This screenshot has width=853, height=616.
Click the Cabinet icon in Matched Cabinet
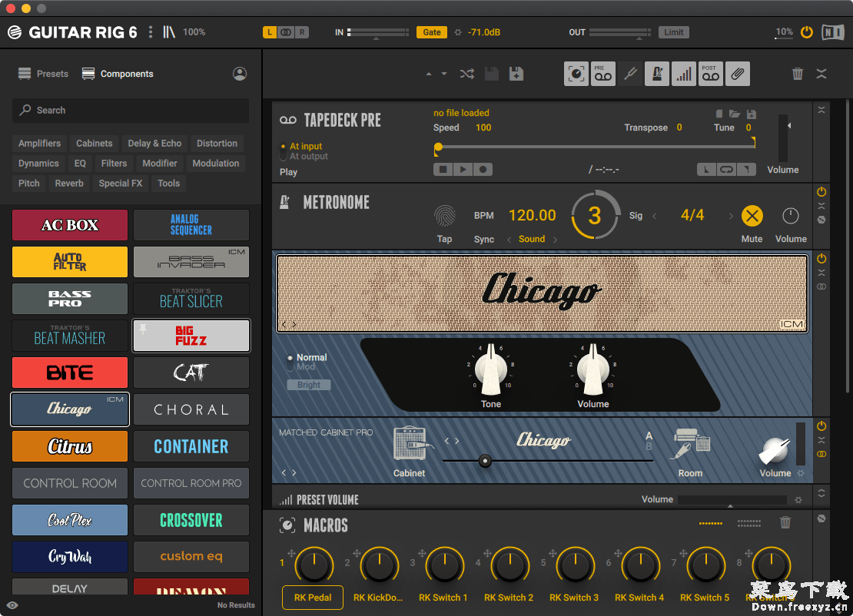pyautogui.click(x=413, y=444)
